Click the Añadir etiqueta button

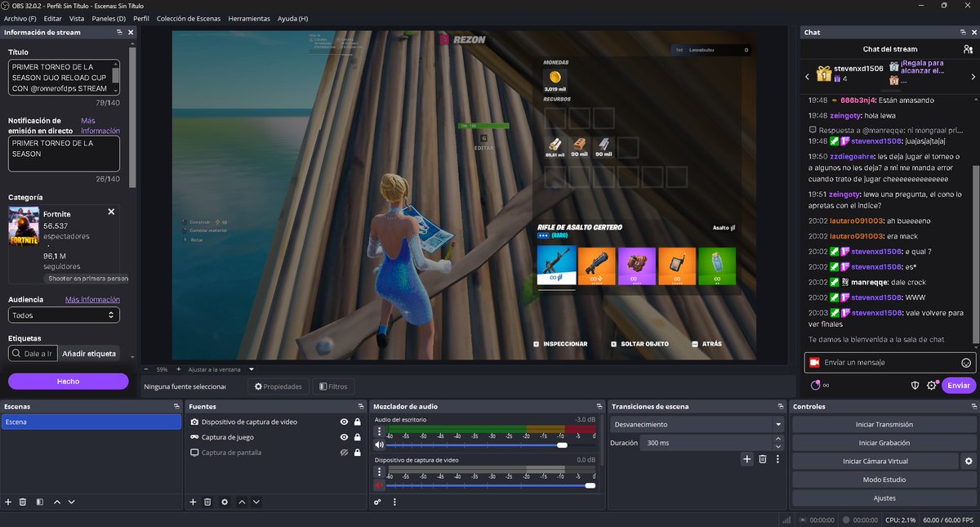click(90, 354)
